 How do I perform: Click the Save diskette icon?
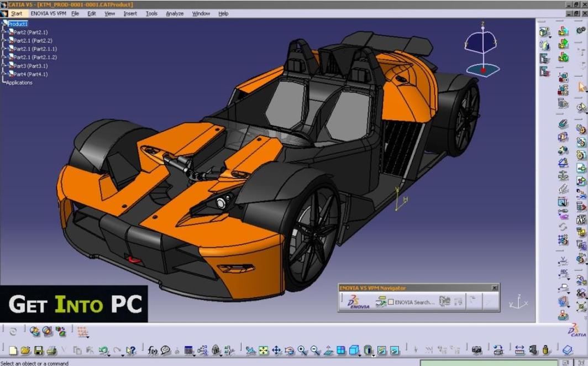[x=38, y=351]
